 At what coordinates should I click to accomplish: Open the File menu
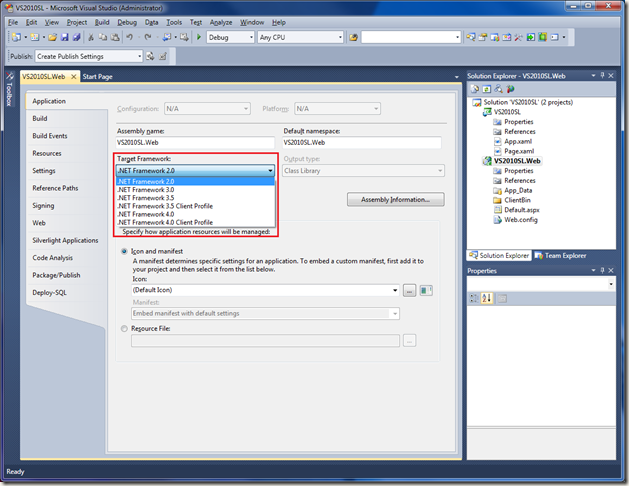coord(13,22)
